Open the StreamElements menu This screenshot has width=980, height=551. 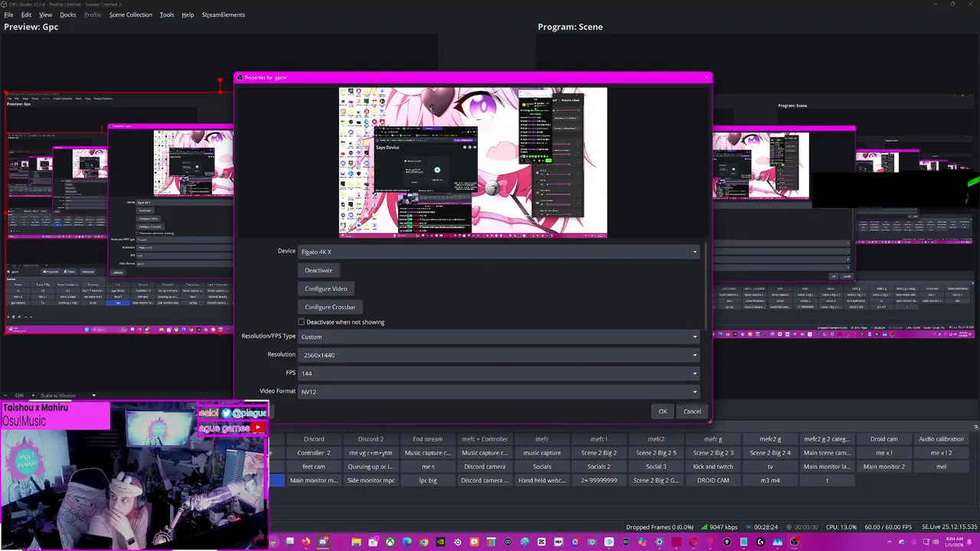[224, 15]
